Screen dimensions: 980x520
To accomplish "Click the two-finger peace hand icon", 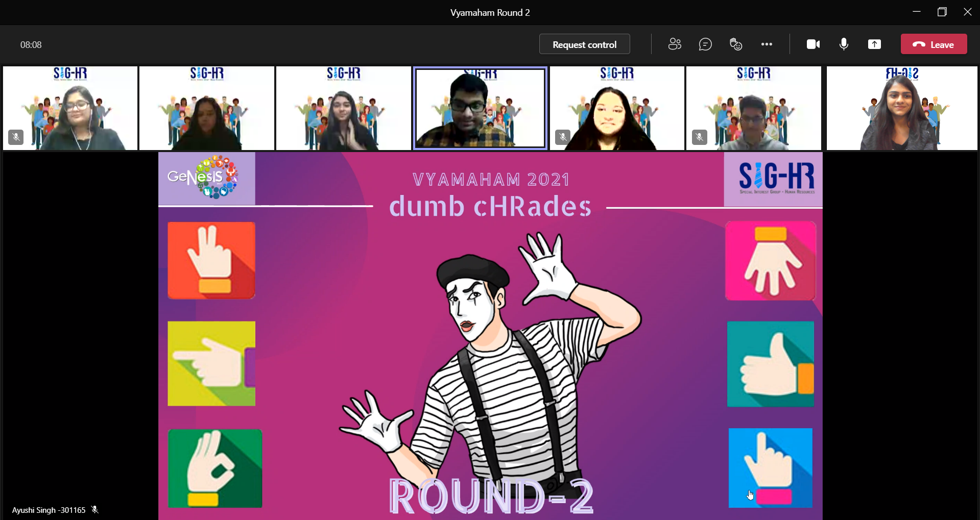I will click(x=211, y=260).
